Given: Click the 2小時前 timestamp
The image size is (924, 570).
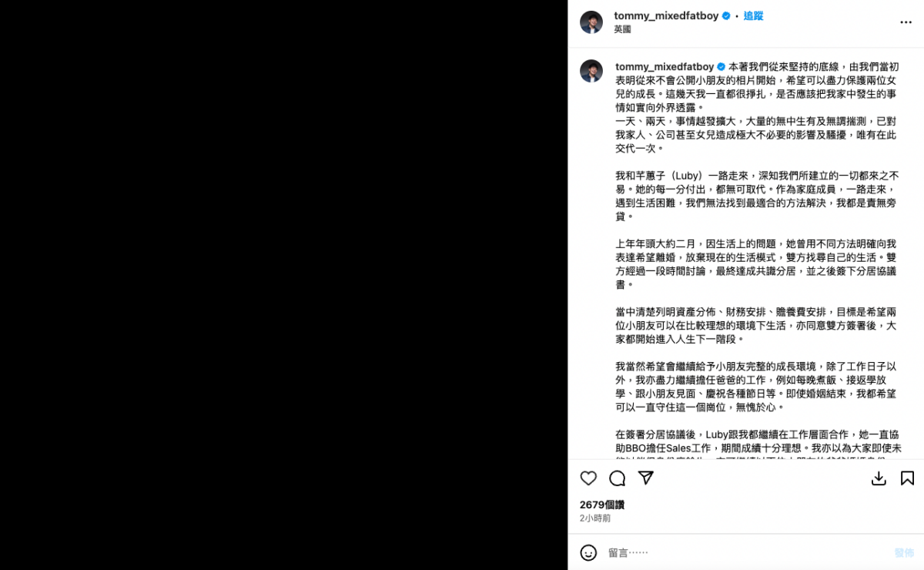Looking at the screenshot, I should click(595, 518).
